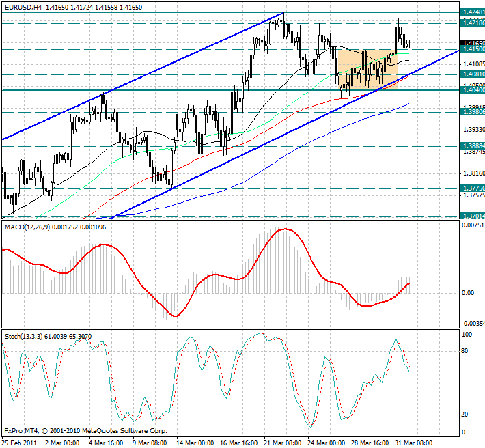Click the 9 Mar 08:00 time label

pos(150,443)
